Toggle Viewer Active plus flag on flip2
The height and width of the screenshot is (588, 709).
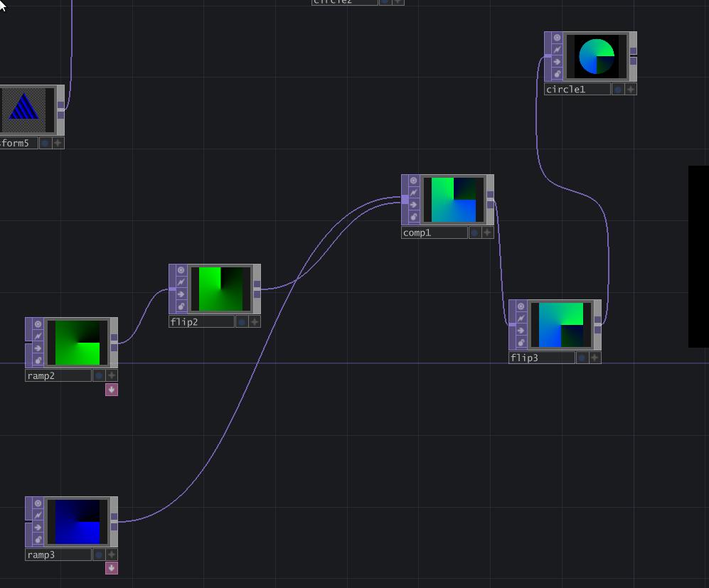[x=255, y=322]
